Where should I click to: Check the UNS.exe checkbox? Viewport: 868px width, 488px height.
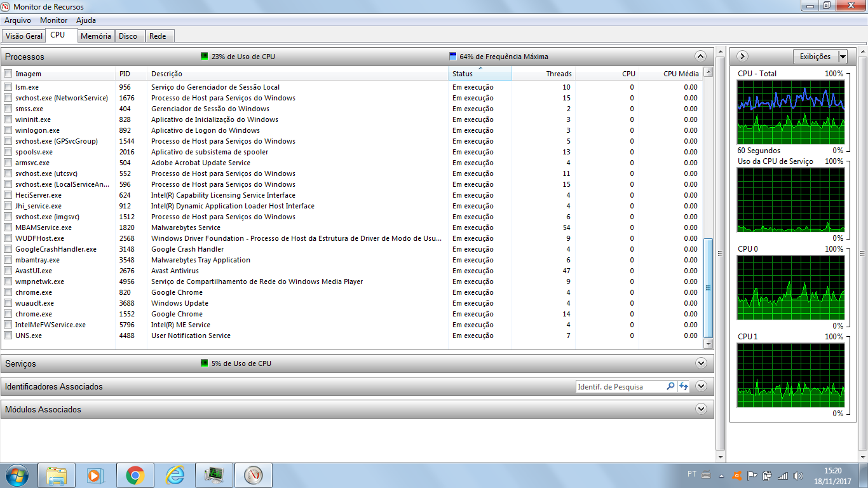click(x=8, y=335)
